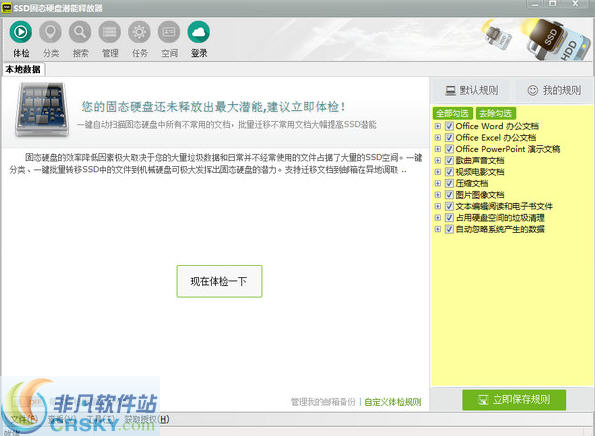Select the 占用硬盘空间的垃圾清理 label
The height and width of the screenshot is (436, 595).
(500, 217)
